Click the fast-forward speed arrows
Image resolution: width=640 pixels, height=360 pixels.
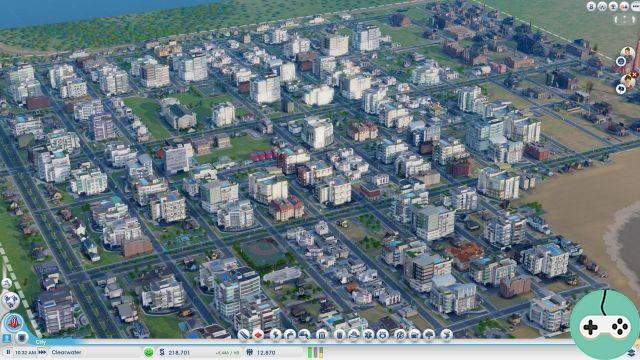coord(42,352)
